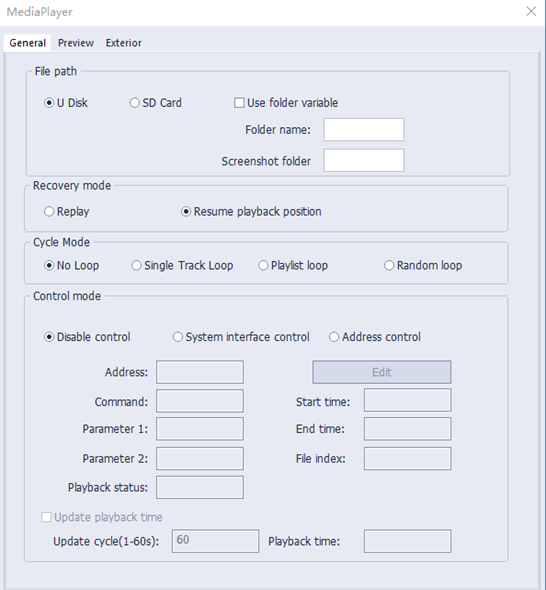Select Address control mode

point(375,337)
